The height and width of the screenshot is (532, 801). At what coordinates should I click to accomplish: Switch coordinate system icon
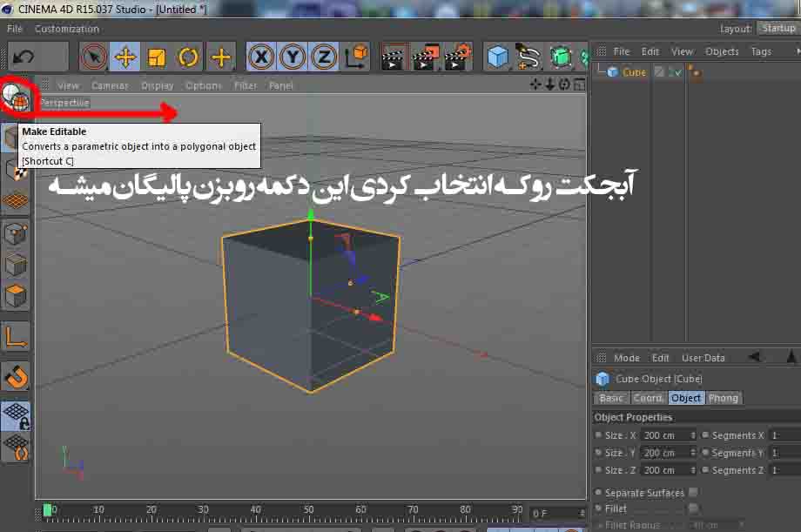tap(356, 57)
